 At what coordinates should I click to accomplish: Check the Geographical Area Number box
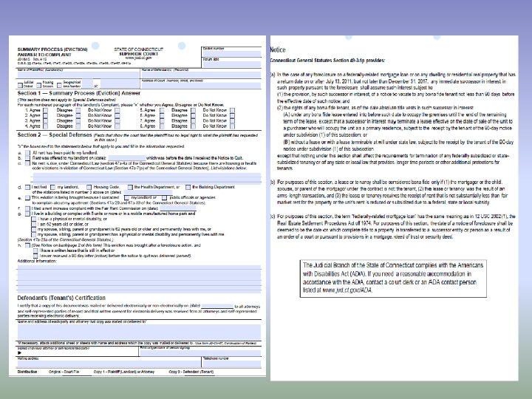[x=59, y=85]
